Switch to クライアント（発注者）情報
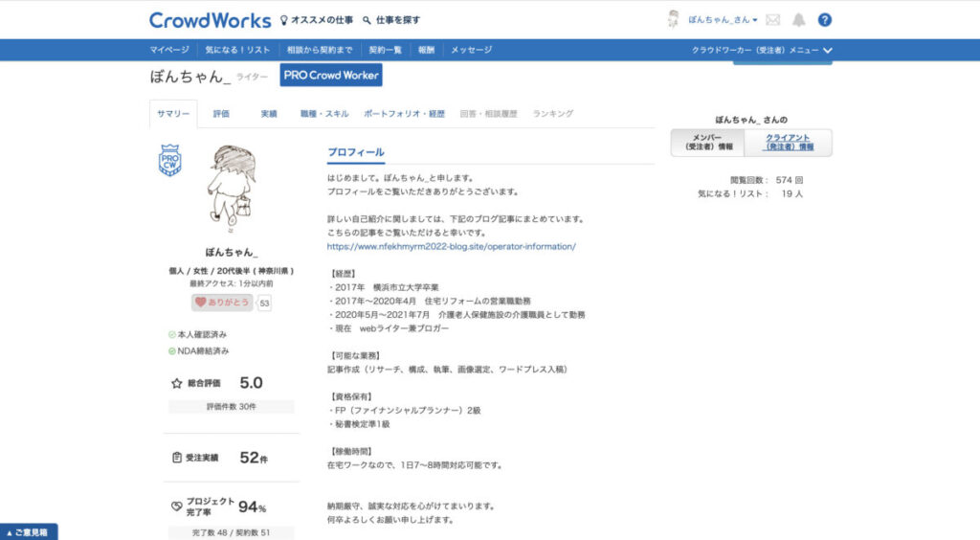Screen dimensions: 980x540 pyautogui.click(x=789, y=143)
